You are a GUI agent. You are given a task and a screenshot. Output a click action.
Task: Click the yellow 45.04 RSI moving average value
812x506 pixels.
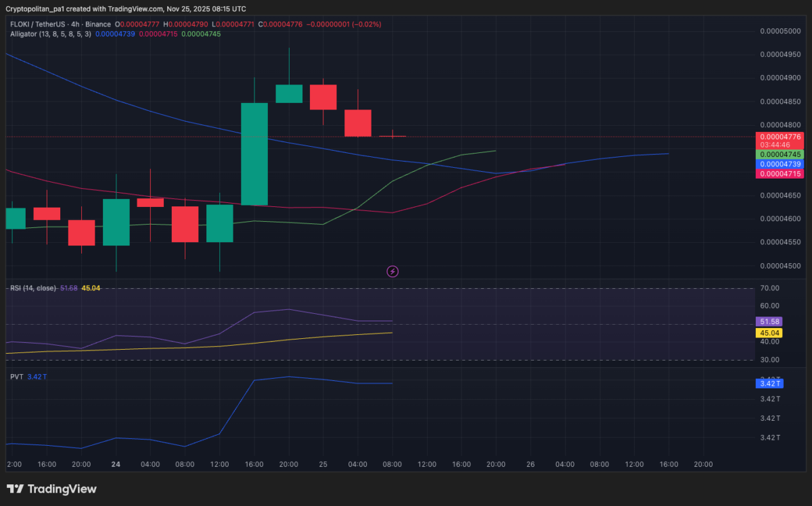[769, 333]
